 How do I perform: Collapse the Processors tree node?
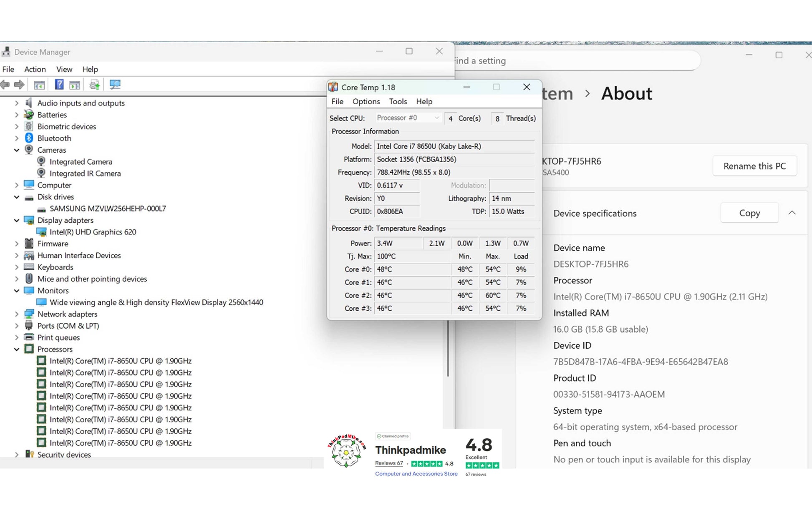click(17, 349)
